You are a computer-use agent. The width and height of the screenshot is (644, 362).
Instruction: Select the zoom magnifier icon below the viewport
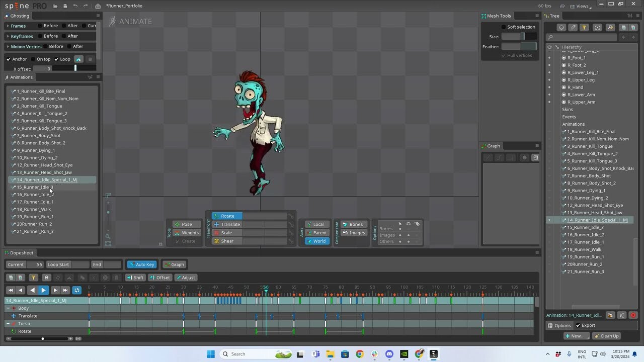pyautogui.click(x=108, y=236)
